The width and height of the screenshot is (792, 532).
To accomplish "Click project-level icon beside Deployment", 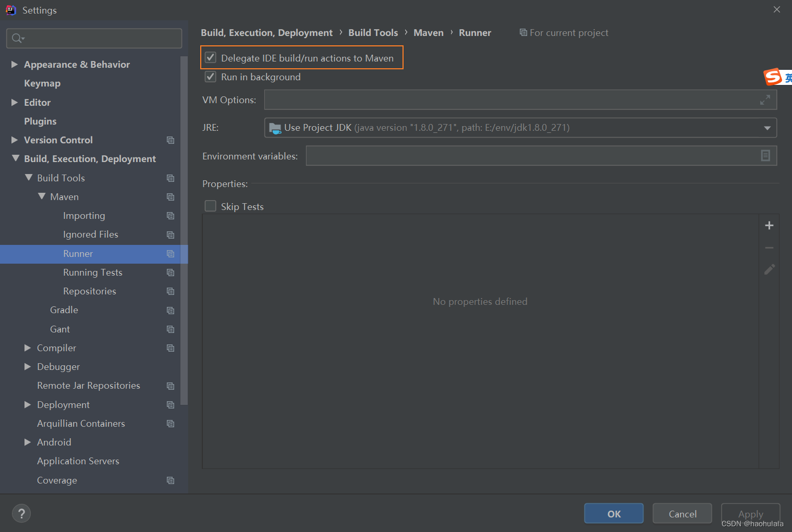I will click(170, 405).
